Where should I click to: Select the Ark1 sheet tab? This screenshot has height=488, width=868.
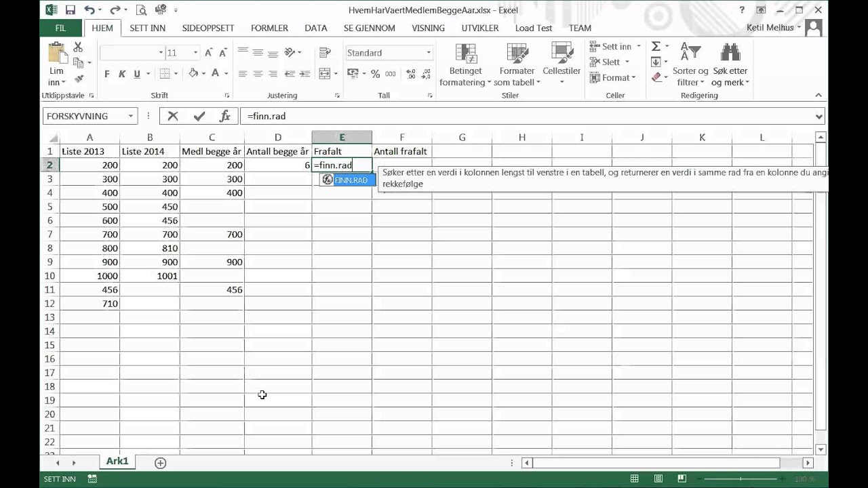coord(117,461)
